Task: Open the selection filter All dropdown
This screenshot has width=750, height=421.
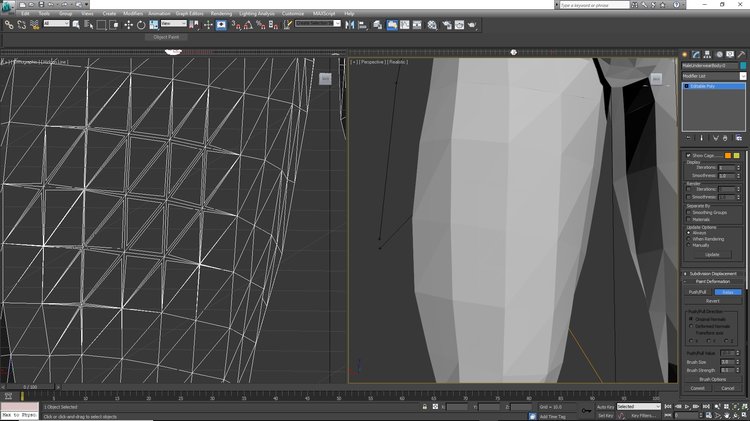Action: point(56,23)
